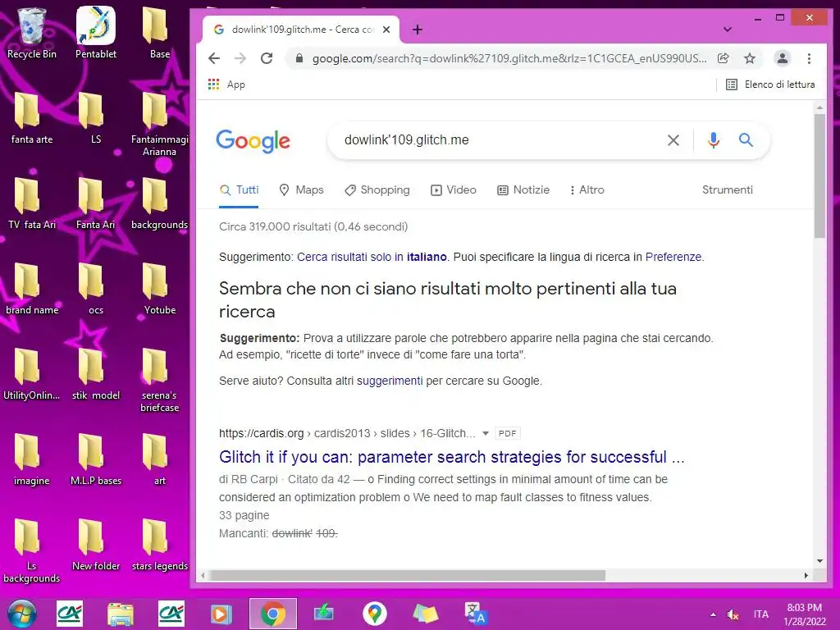The height and width of the screenshot is (630, 840).
Task: Click the address bar URL
Action: click(509, 58)
